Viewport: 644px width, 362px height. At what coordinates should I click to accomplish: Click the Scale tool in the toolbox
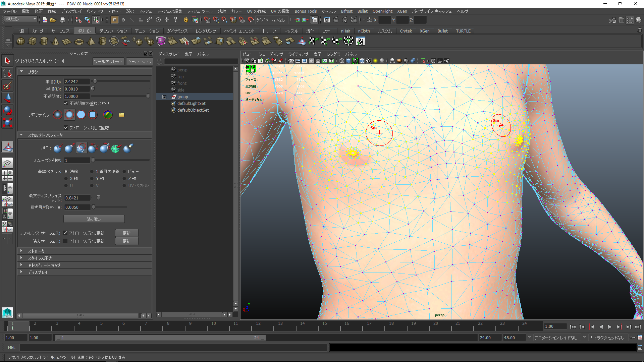click(x=7, y=123)
